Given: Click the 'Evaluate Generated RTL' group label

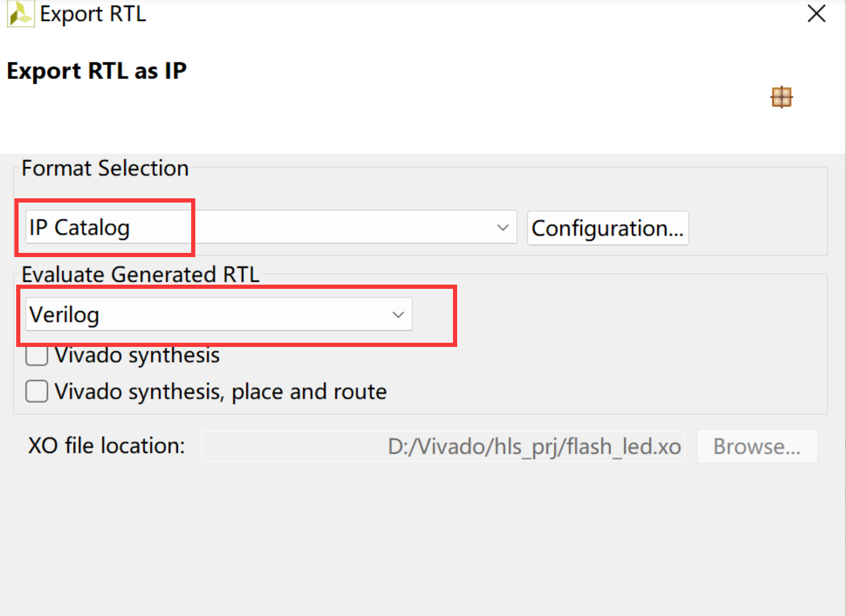Looking at the screenshot, I should (x=140, y=274).
